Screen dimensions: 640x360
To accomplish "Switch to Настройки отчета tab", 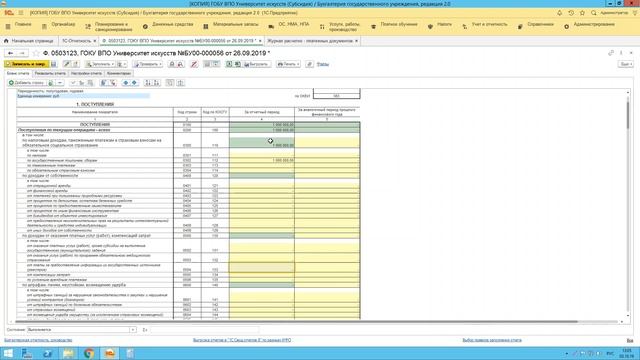I will tap(86, 73).
